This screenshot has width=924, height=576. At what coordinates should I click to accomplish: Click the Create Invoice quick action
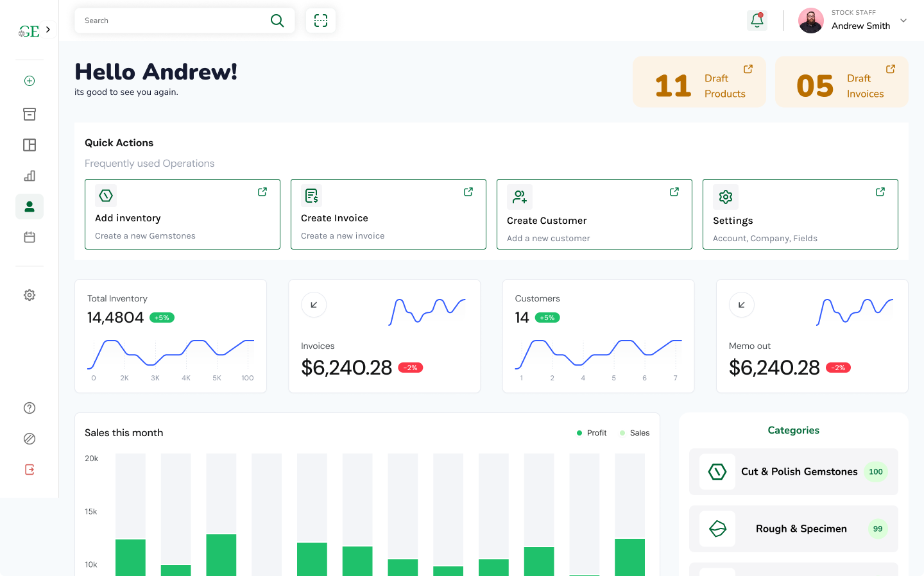[x=388, y=214]
